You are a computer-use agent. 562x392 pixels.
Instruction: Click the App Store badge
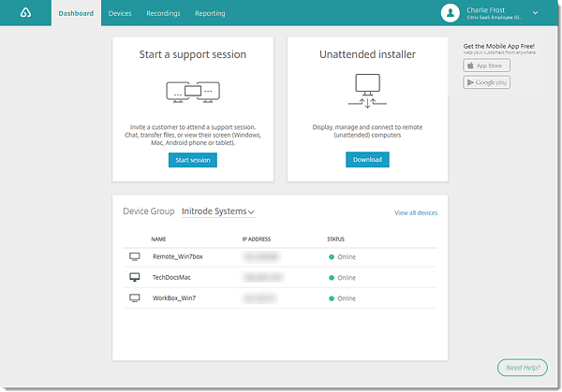[486, 66]
